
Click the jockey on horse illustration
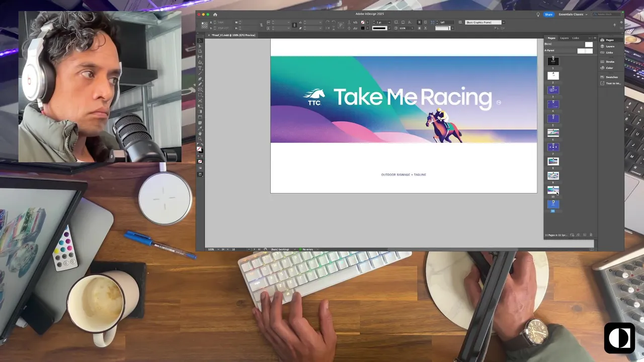(444, 125)
